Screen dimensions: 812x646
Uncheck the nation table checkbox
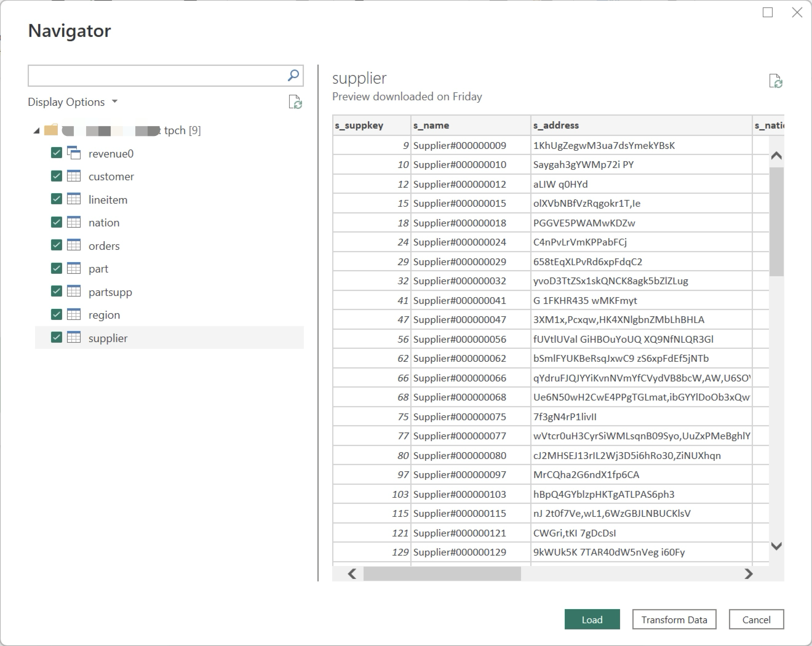pos(57,222)
